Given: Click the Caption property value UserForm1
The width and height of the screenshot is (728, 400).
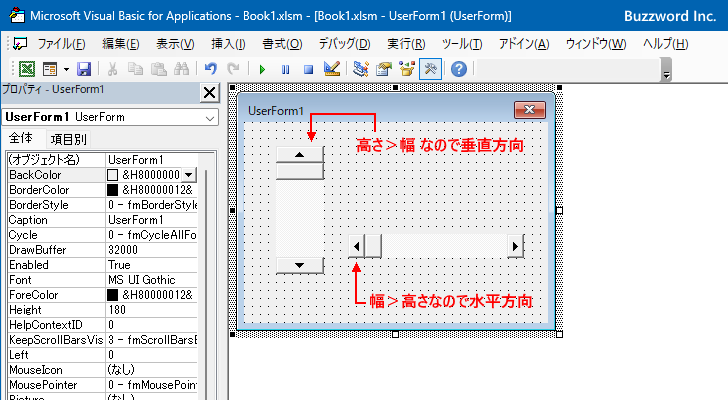Looking at the screenshot, I should 151,220.
